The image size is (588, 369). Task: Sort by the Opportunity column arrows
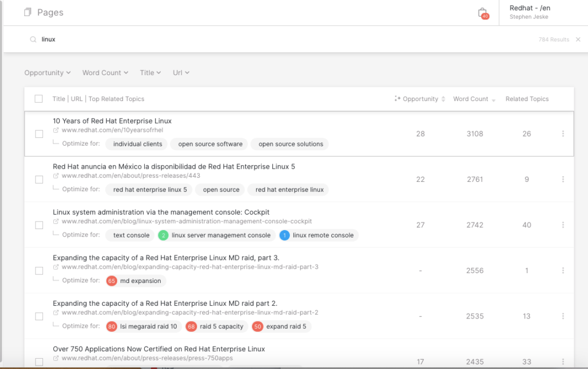tap(443, 99)
